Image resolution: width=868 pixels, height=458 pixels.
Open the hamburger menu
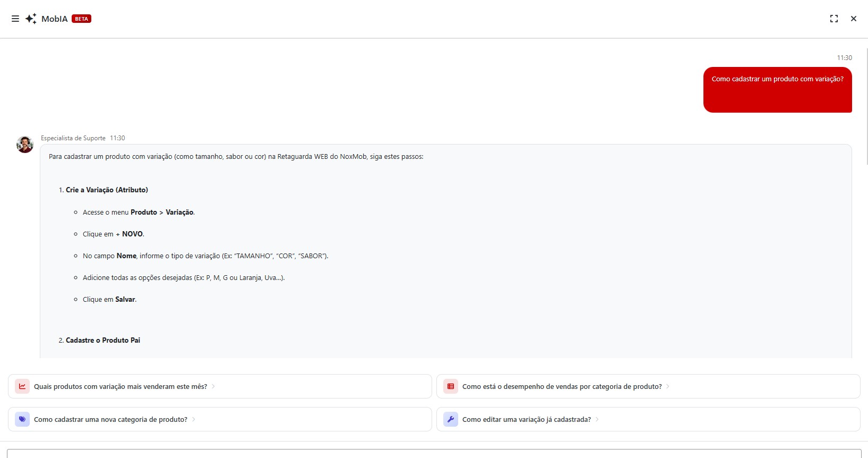point(15,19)
